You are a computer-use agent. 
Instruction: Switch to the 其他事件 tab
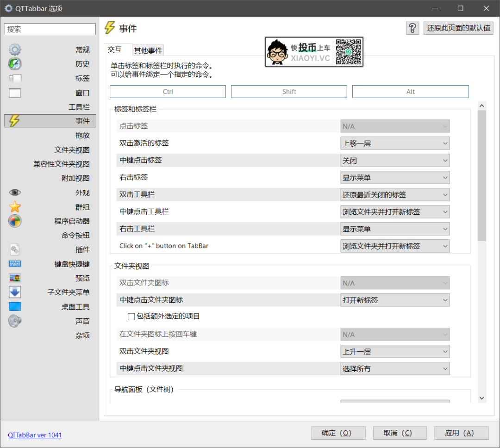pos(148,50)
